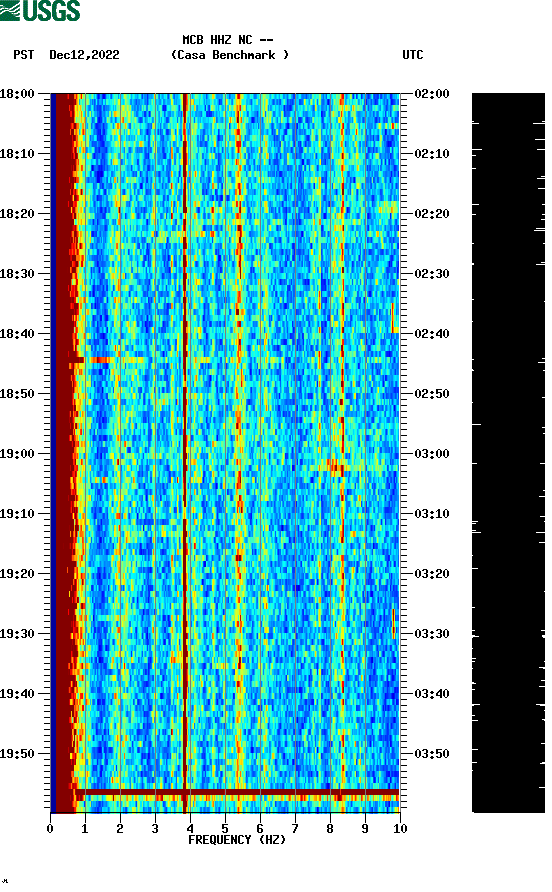Click the FREQUENCY (HZ) axis title
Screen dimensions: 552x892
pos(237,840)
